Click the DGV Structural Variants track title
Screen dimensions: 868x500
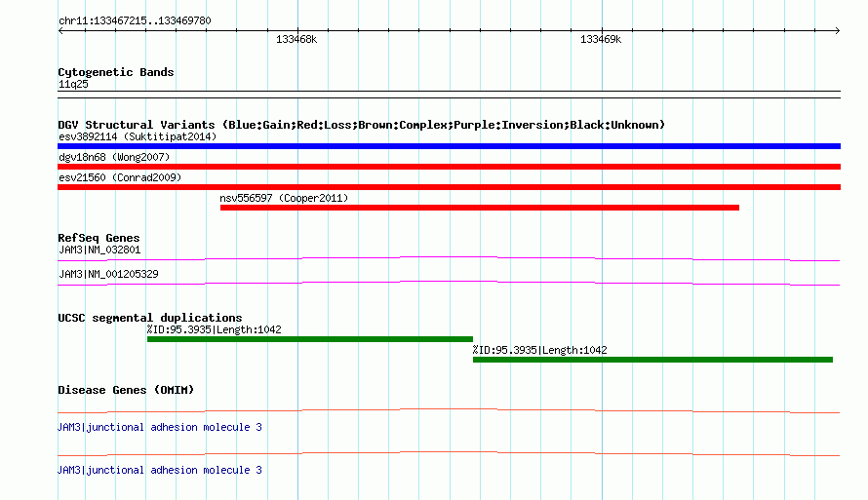pyautogui.click(x=362, y=125)
